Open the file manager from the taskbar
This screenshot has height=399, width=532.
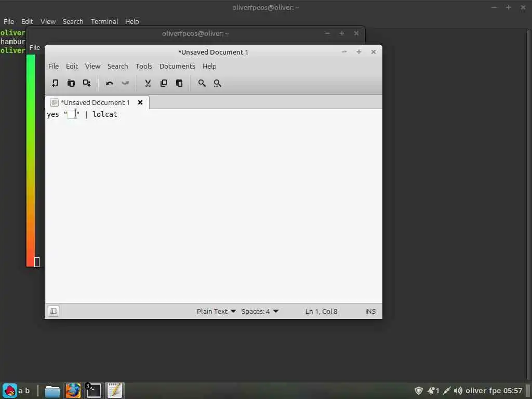(x=52, y=391)
